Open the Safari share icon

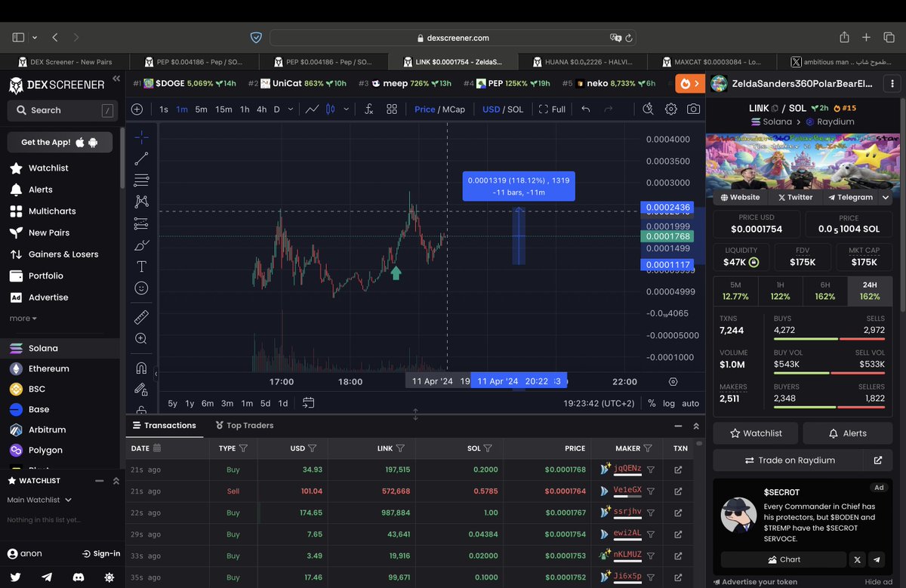tap(845, 37)
